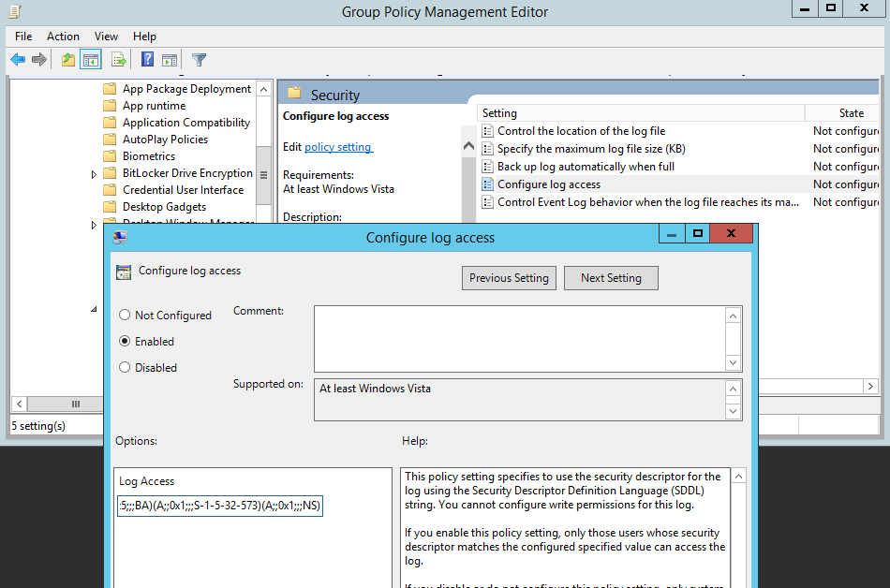Select the Biometrics tree item
890x588 pixels.
(149, 156)
